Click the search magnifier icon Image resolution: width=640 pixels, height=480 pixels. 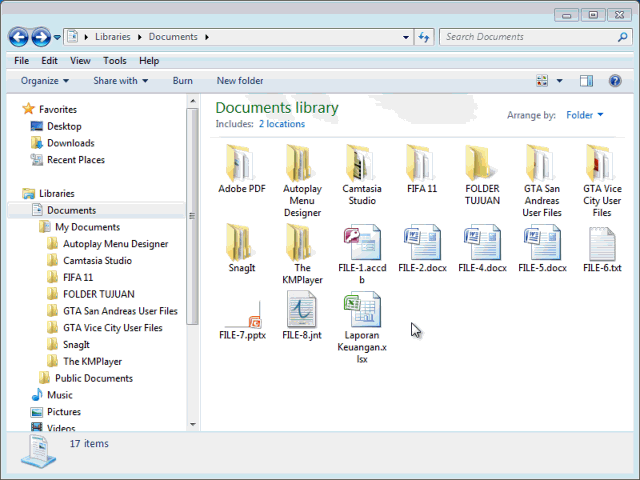pos(622,37)
